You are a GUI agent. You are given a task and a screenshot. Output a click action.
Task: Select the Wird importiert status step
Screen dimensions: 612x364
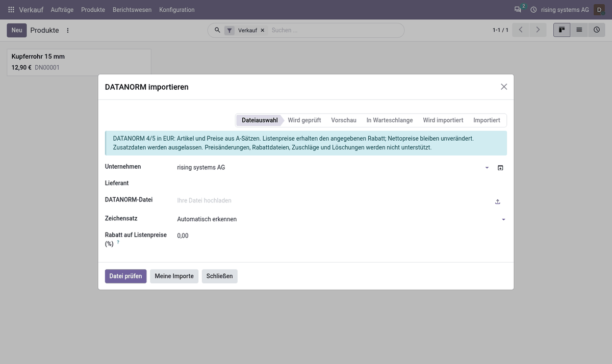click(x=443, y=120)
